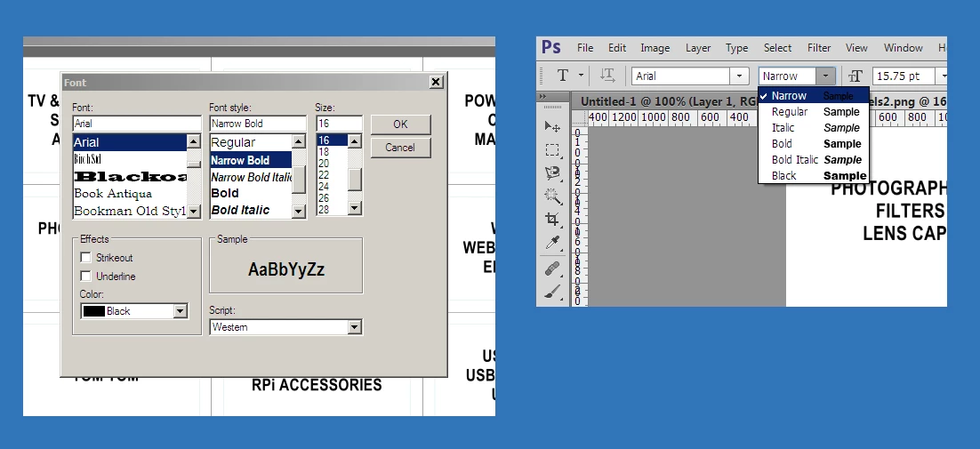Viewport: 980px width, 449px height.
Task: Select Bookman Old Style in the font list
Action: coord(130,211)
